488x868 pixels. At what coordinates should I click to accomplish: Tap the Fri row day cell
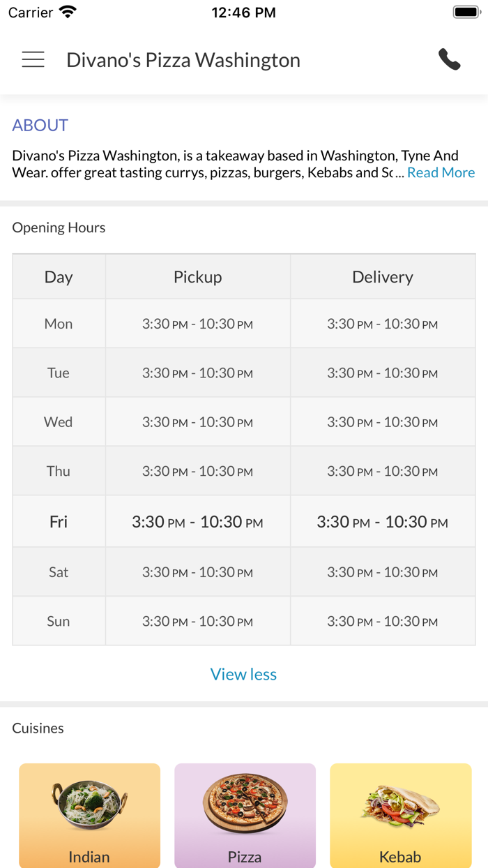coord(59,522)
